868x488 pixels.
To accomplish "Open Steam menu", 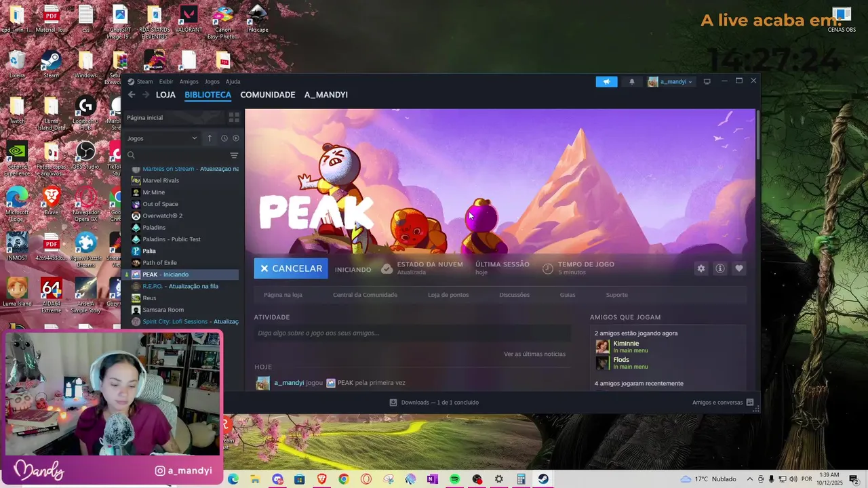I will pyautogui.click(x=141, y=81).
